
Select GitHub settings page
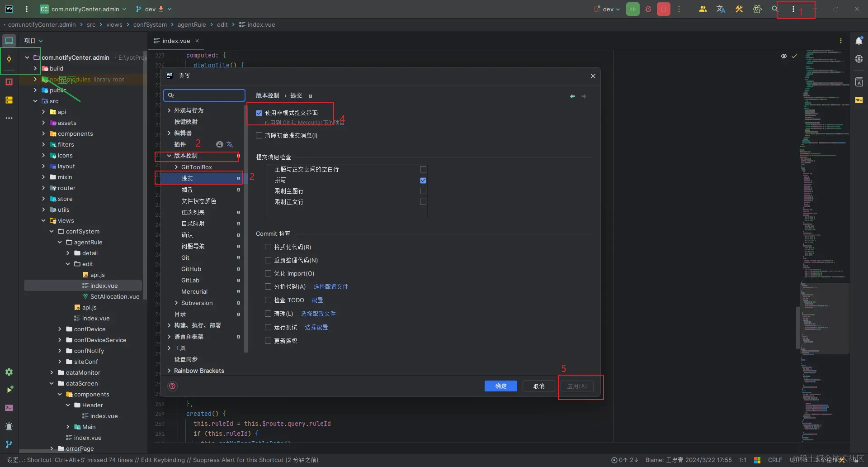[x=191, y=269]
